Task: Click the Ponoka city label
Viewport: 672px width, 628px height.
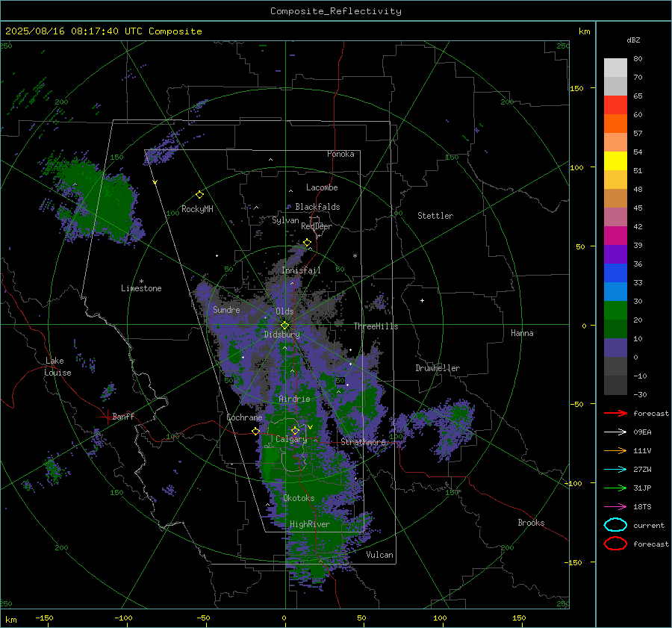Action: pos(340,154)
